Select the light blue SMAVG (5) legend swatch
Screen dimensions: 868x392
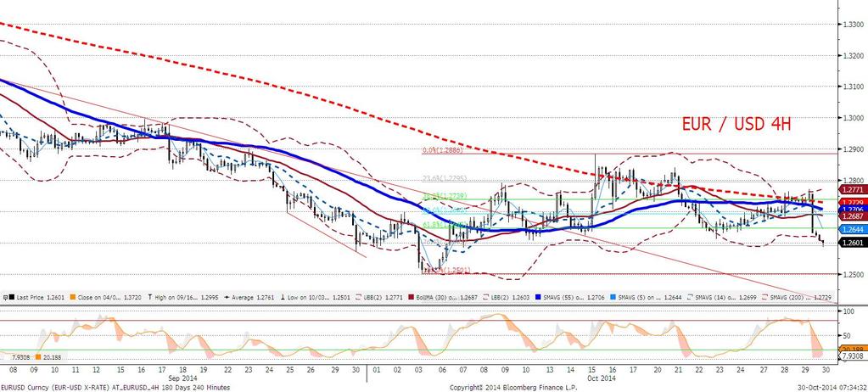(x=613, y=297)
